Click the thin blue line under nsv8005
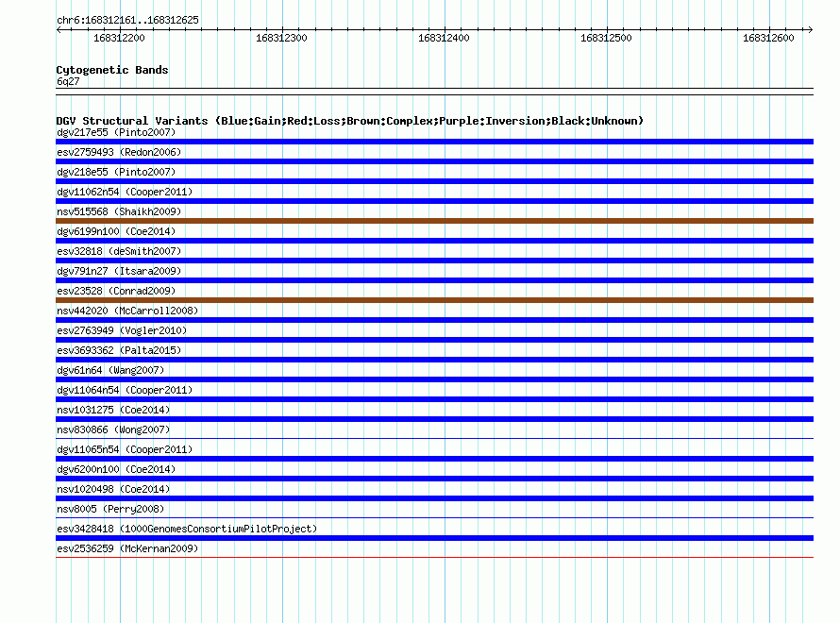This screenshot has height=623, width=840. tap(434, 517)
